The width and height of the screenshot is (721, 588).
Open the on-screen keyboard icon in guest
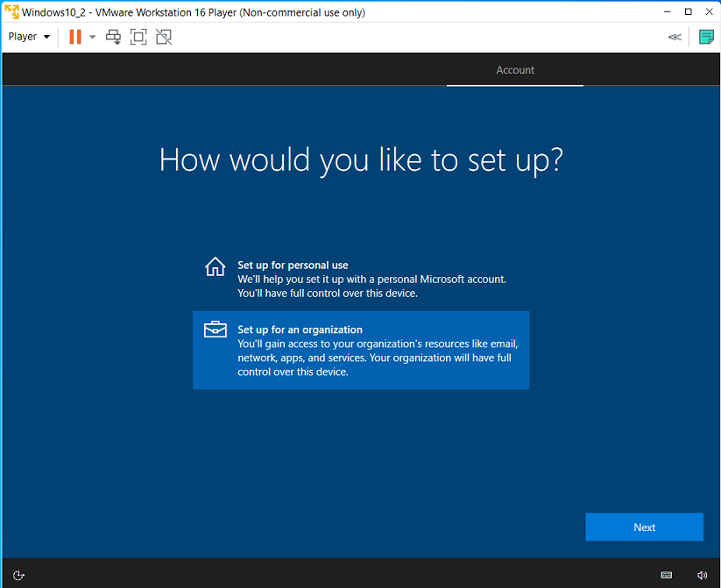click(x=668, y=576)
